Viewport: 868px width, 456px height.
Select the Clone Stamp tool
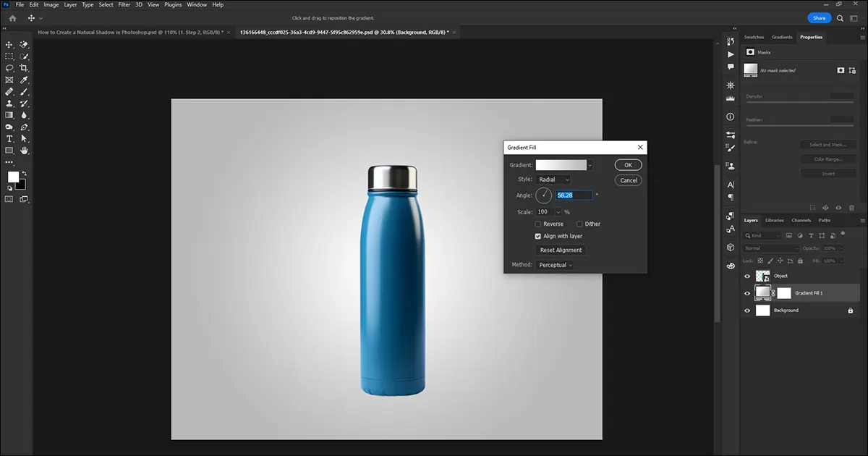pos(9,103)
